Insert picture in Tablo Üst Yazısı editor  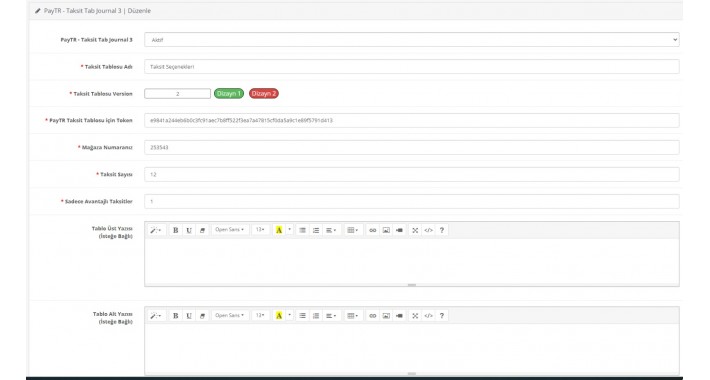click(x=386, y=230)
